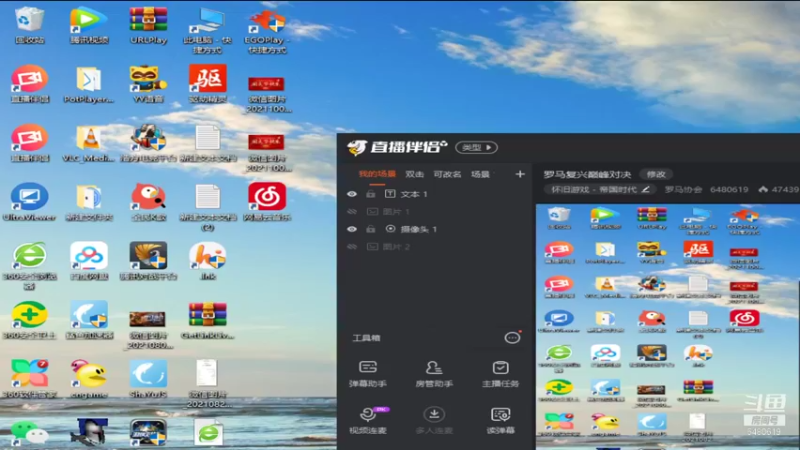Click the 修改 button beside the stream title
This screenshot has height=450, width=800.
[656, 174]
